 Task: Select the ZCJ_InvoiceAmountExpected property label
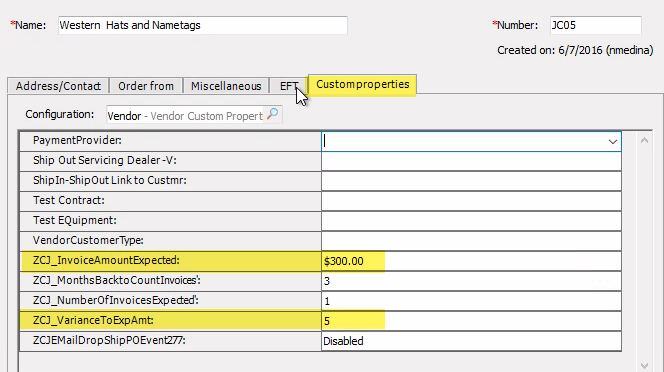pos(106,260)
